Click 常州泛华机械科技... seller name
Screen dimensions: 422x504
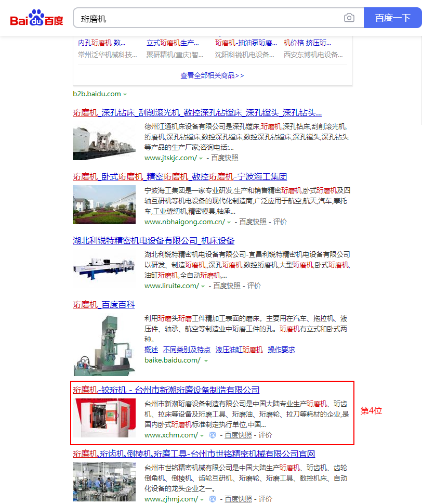[x=108, y=55]
